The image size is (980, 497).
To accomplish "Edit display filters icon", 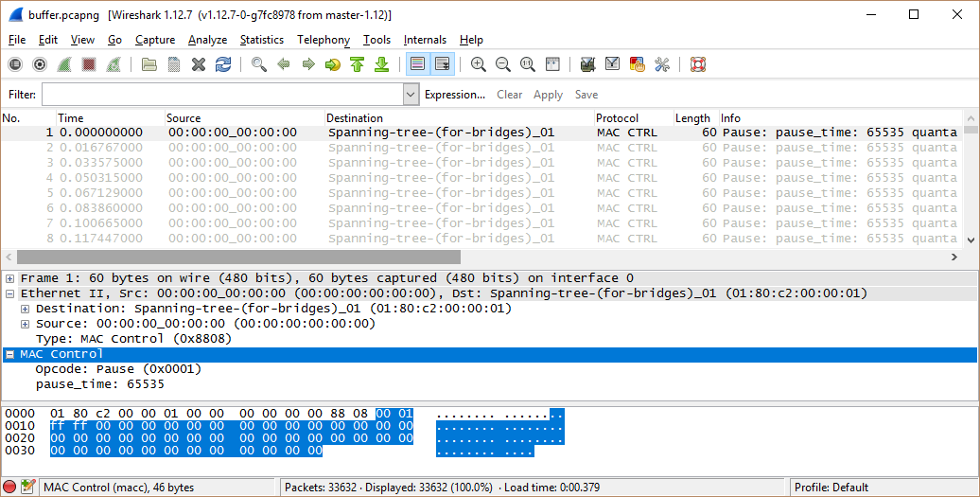I will pos(613,64).
